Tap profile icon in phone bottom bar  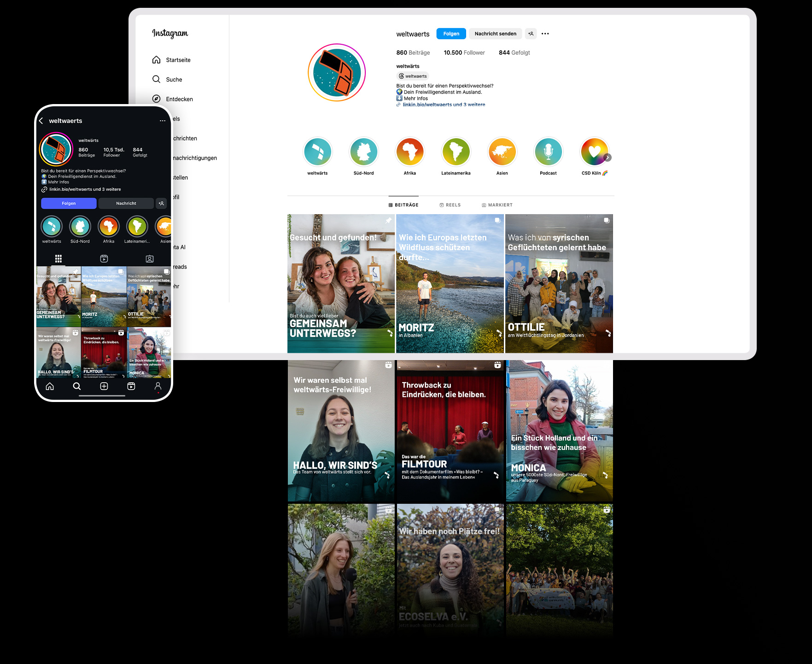click(x=158, y=386)
